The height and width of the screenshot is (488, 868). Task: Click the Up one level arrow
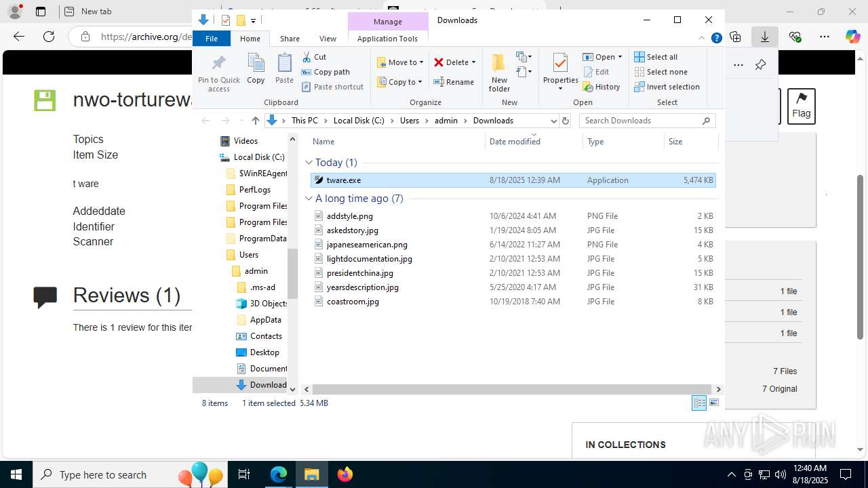255,121
